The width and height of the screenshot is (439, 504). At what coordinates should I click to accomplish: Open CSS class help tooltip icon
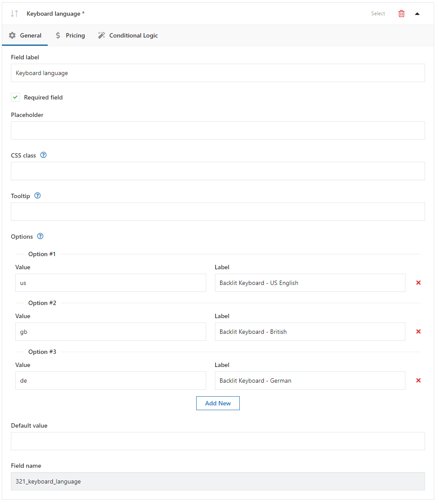coord(43,155)
